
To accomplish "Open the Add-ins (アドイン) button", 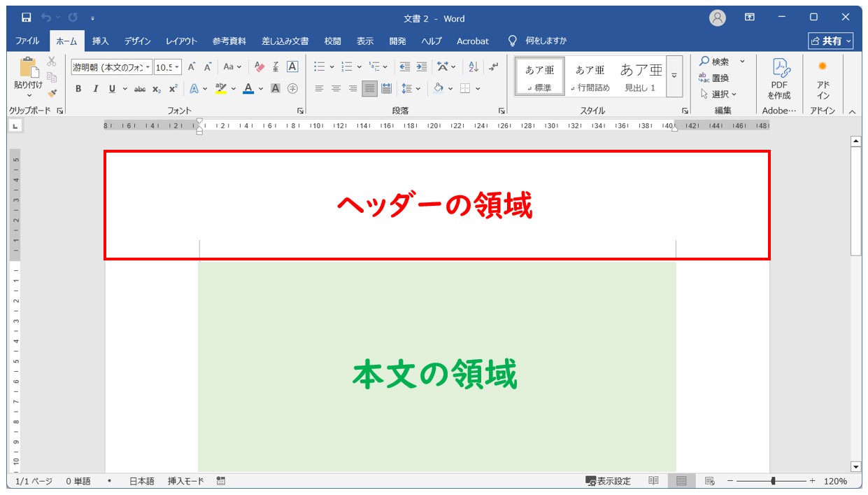I will (x=823, y=78).
